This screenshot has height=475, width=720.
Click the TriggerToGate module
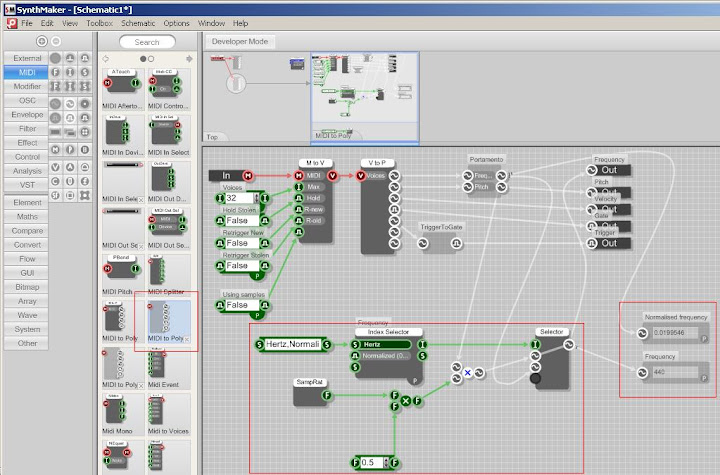443,242
